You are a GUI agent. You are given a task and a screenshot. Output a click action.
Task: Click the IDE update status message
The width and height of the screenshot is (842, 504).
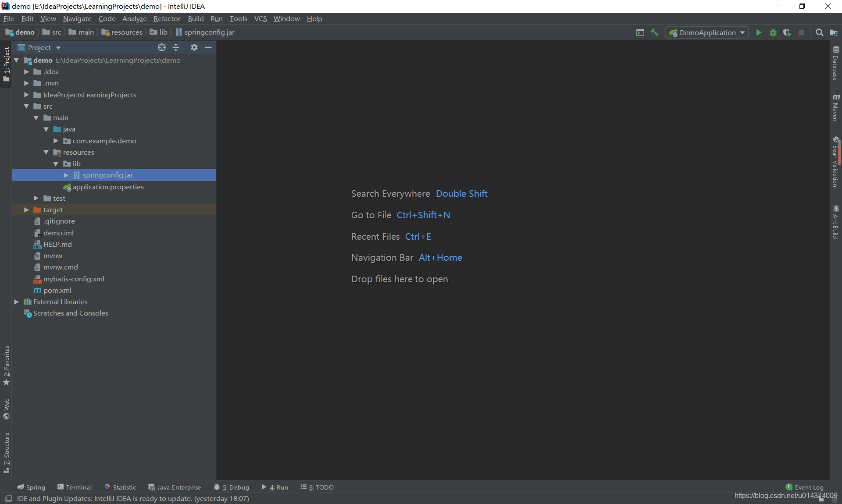coord(133,498)
